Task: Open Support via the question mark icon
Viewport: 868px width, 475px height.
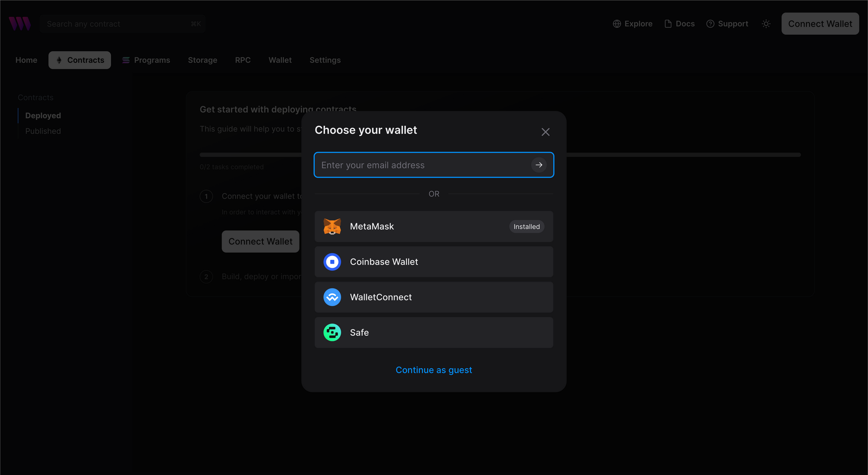Action: 710,24
